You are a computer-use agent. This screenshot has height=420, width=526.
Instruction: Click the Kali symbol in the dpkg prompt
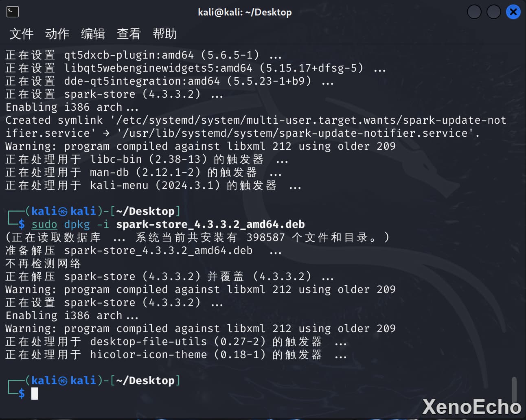(63, 212)
